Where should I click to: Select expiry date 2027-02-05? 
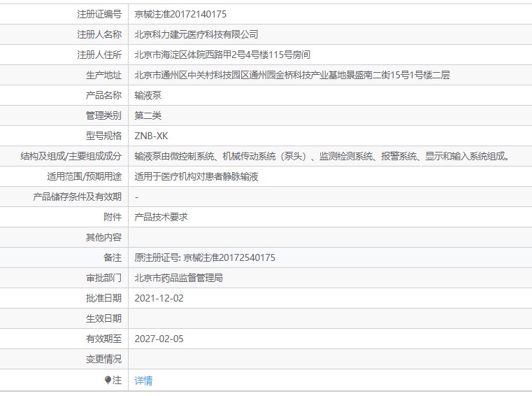[159, 339]
